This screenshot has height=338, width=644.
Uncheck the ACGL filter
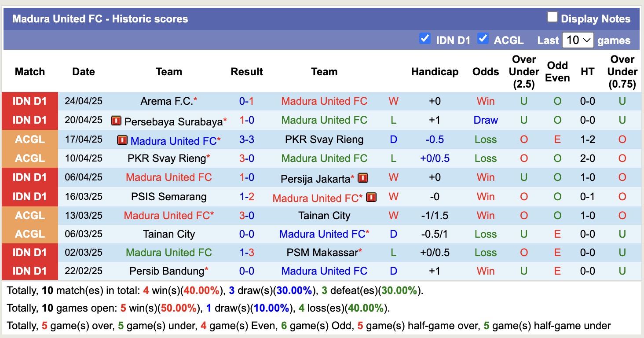click(483, 39)
